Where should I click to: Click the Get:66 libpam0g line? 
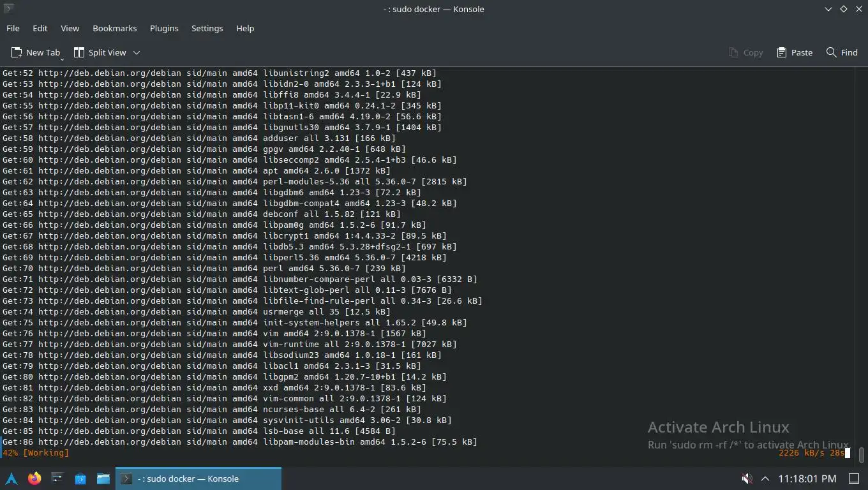(x=214, y=225)
